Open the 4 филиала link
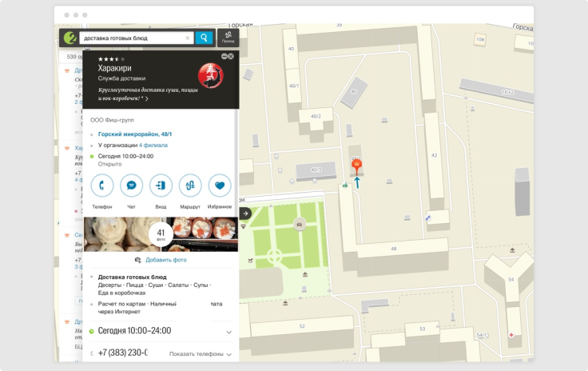 coord(153,146)
